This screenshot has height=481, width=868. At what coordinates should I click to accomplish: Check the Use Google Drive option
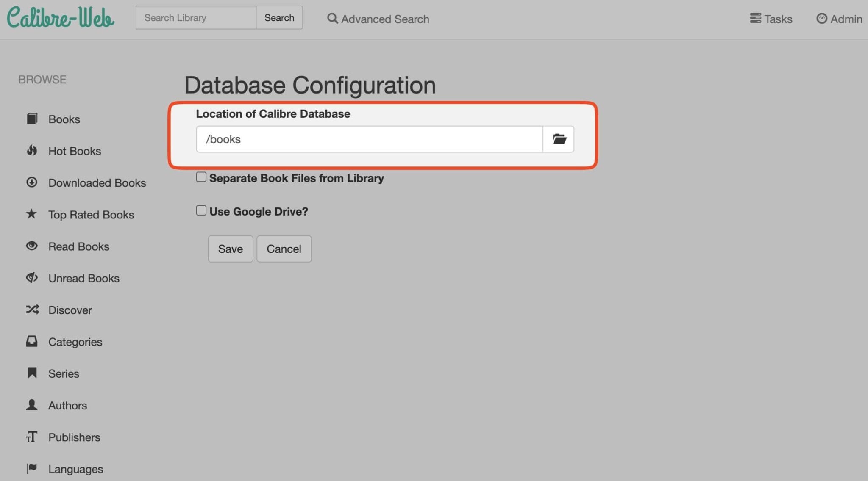pos(200,210)
